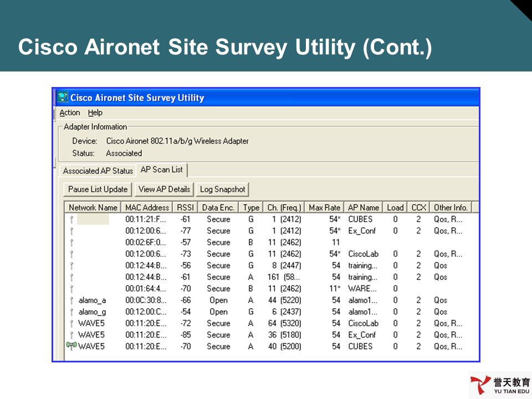The image size is (532, 399).
Task: Click Max Rate 11* in WARE... row
Action: coord(335,289)
